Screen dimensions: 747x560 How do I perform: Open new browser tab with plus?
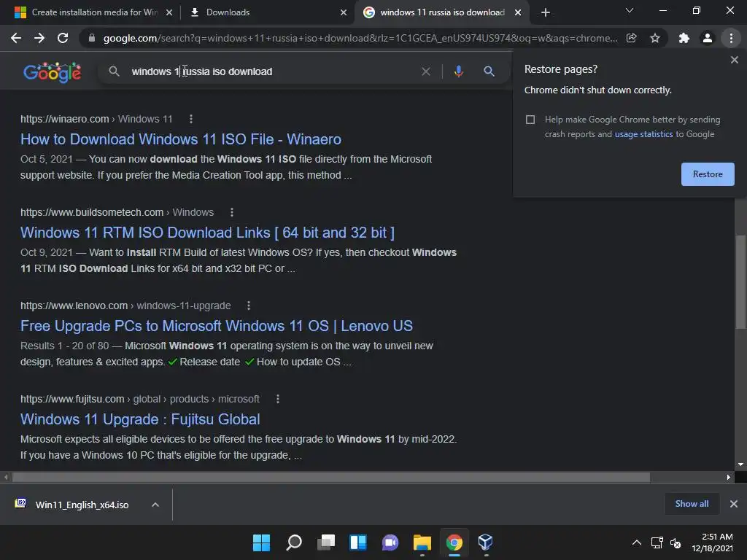coord(546,13)
